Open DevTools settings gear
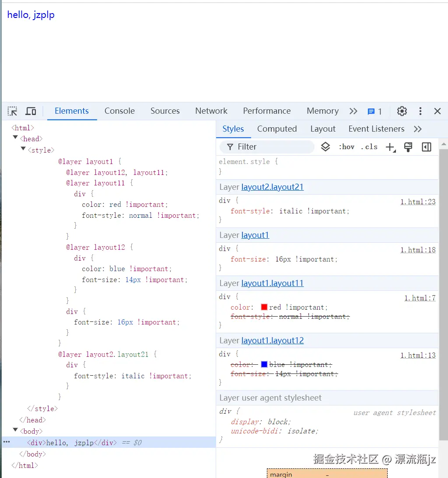 [402, 111]
